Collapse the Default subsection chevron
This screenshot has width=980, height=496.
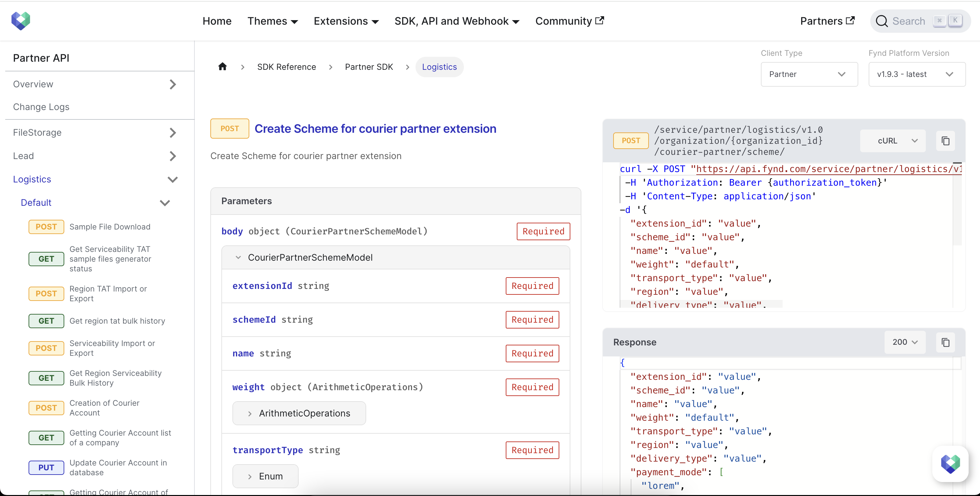165,203
